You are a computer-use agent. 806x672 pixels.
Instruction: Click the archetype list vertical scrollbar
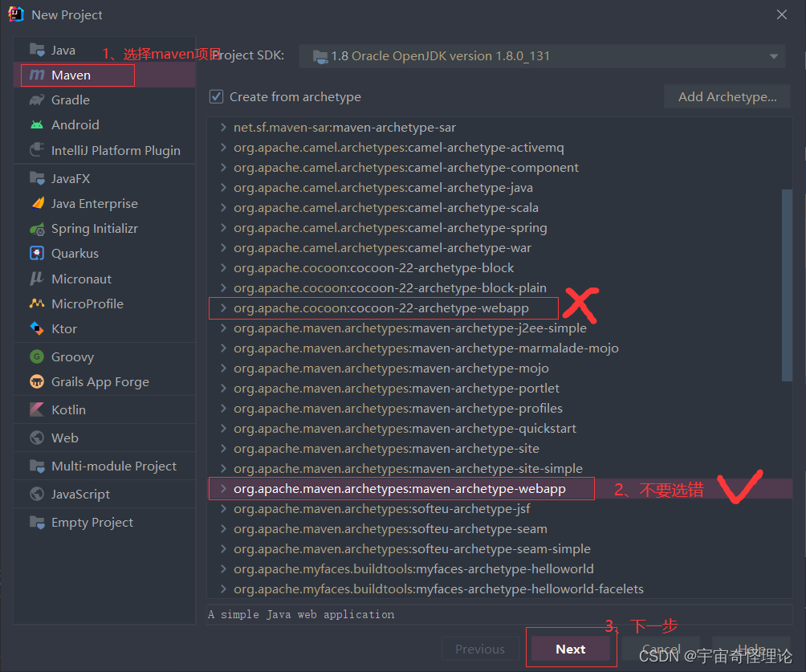[787, 285]
